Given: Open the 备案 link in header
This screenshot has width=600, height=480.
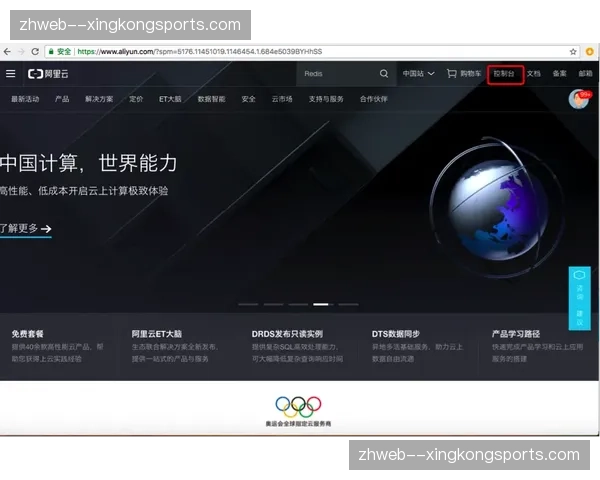Looking at the screenshot, I should click(559, 73).
